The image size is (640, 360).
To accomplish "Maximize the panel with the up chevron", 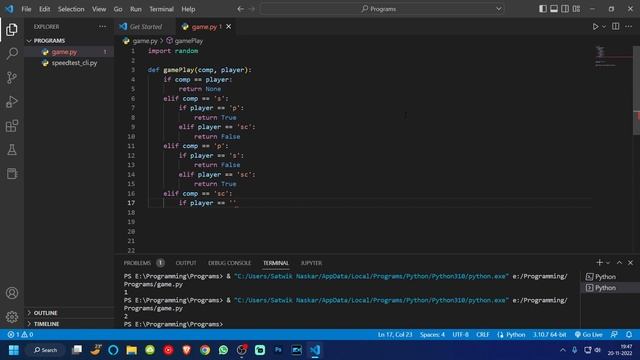I will pyautogui.click(x=619, y=263).
